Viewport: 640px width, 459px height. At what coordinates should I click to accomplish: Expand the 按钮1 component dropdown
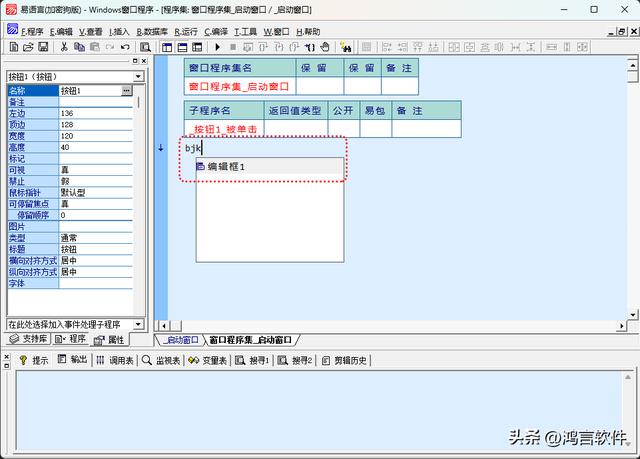click(x=139, y=76)
